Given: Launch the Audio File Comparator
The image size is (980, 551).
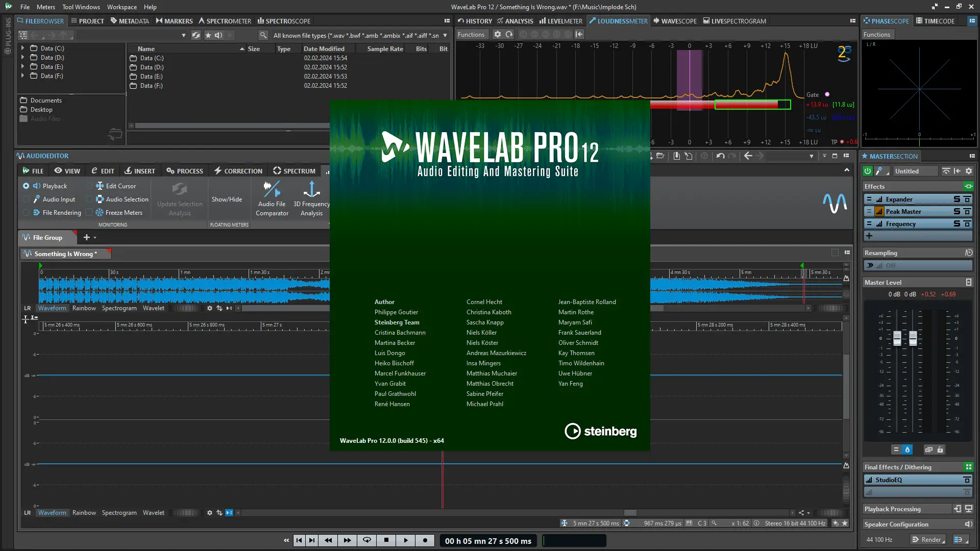Looking at the screenshot, I should point(272,199).
